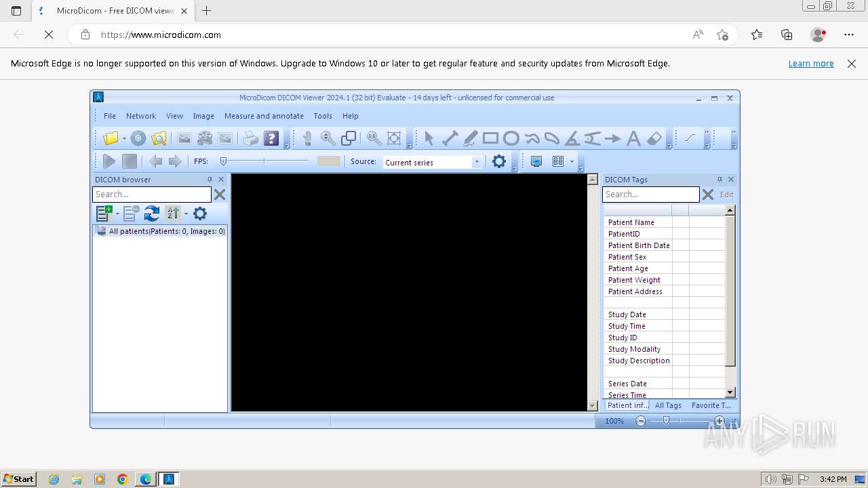
Task: Open the File menu
Action: point(110,116)
